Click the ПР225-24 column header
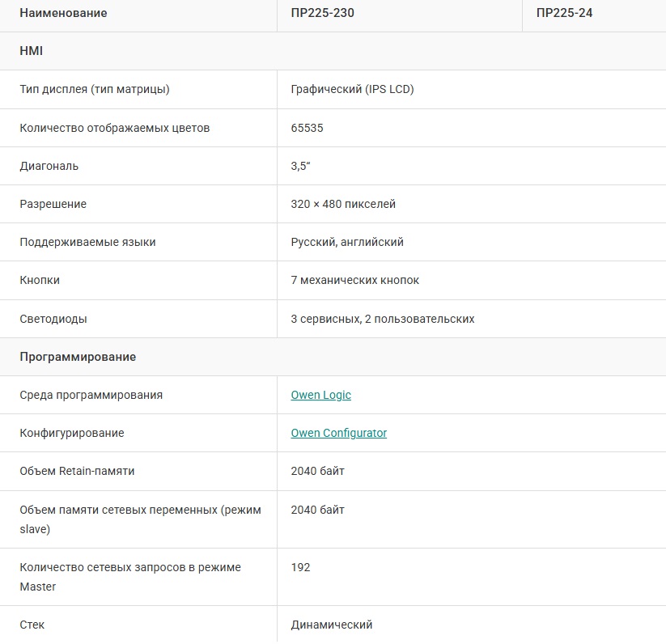 (x=564, y=13)
